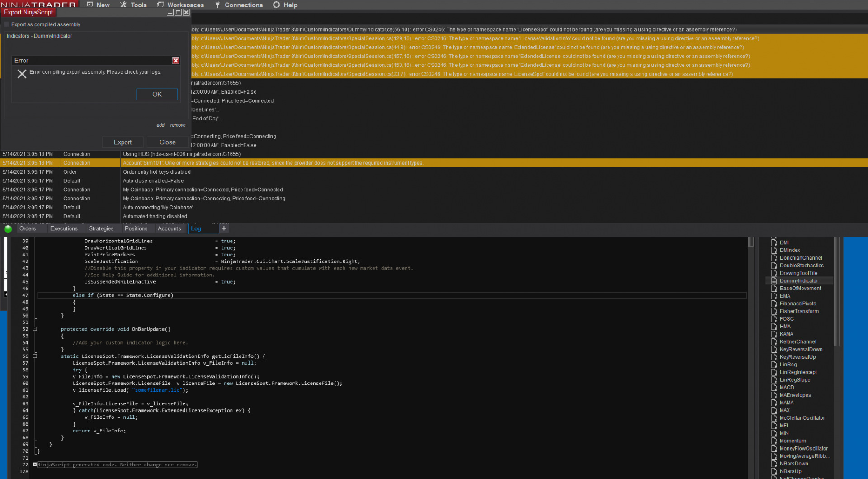This screenshot has height=479, width=868.
Task: Open the Connections menu
Action: [x=239, y=5]
